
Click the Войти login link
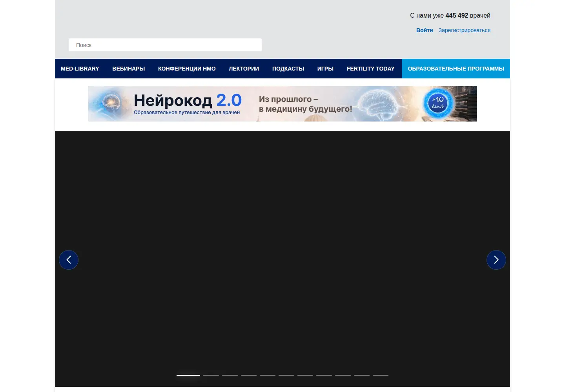pyautogui.click(x=425, y=30)
